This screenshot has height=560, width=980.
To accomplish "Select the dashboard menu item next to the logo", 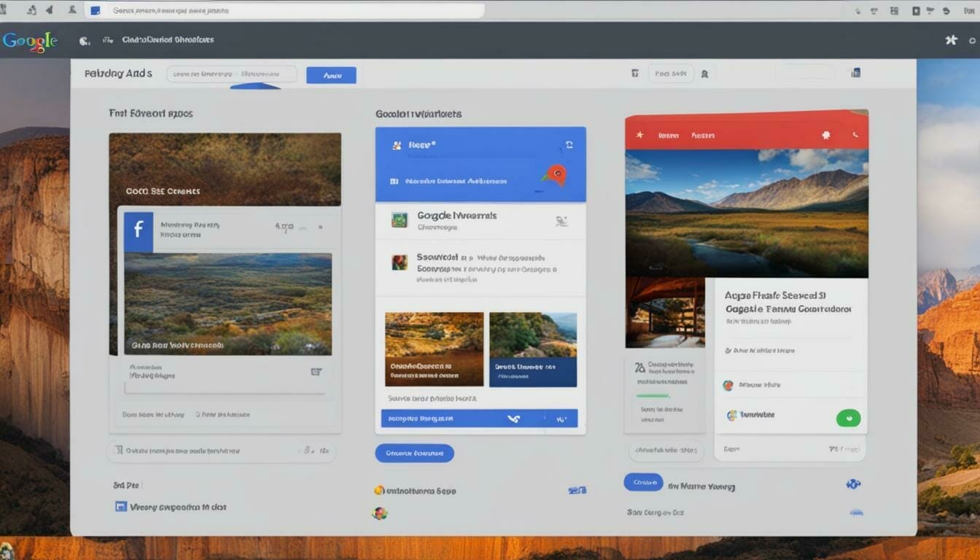I will [167, 39].
